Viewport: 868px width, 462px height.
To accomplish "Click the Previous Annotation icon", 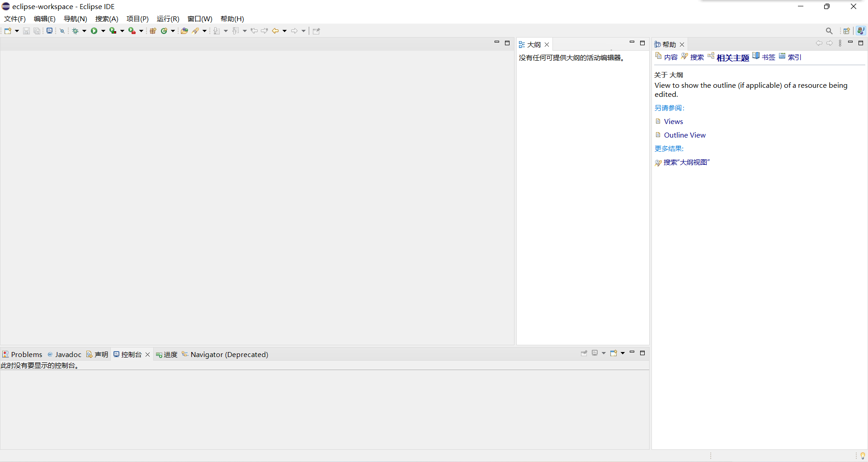I will [x=236, y=31].
